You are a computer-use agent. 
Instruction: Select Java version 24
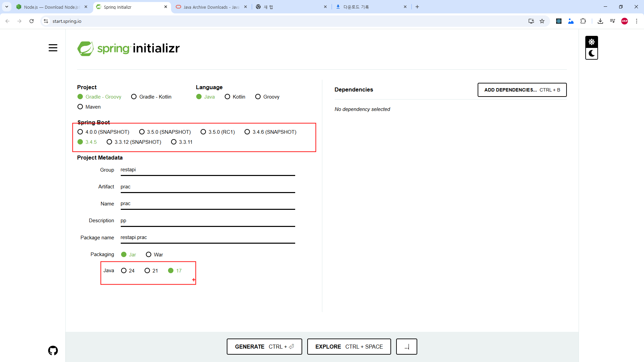click(x=128, y=271)
